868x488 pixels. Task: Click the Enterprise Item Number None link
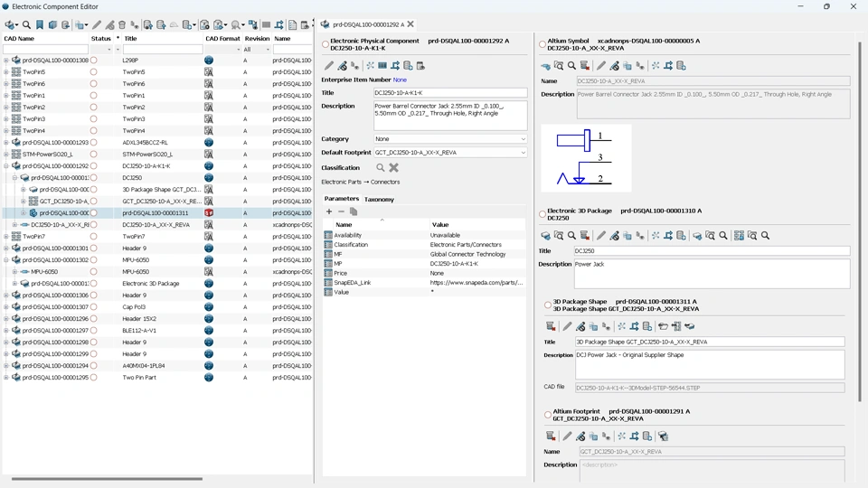point(400,80)
